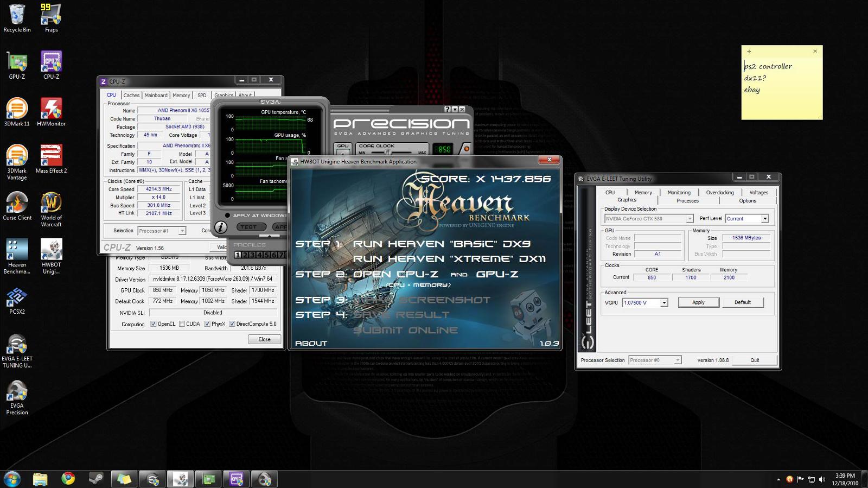Launch Fraps from the desktop

[x=51, y=18]
